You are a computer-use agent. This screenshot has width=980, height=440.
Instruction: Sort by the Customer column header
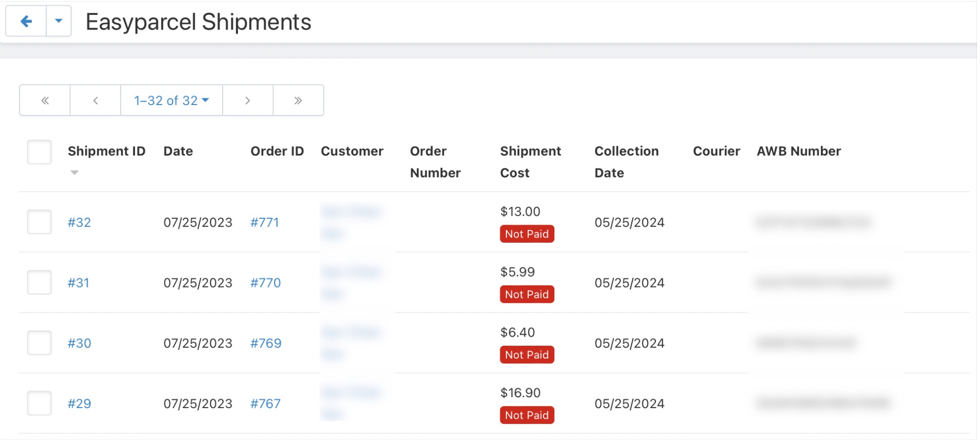(352, 151)
